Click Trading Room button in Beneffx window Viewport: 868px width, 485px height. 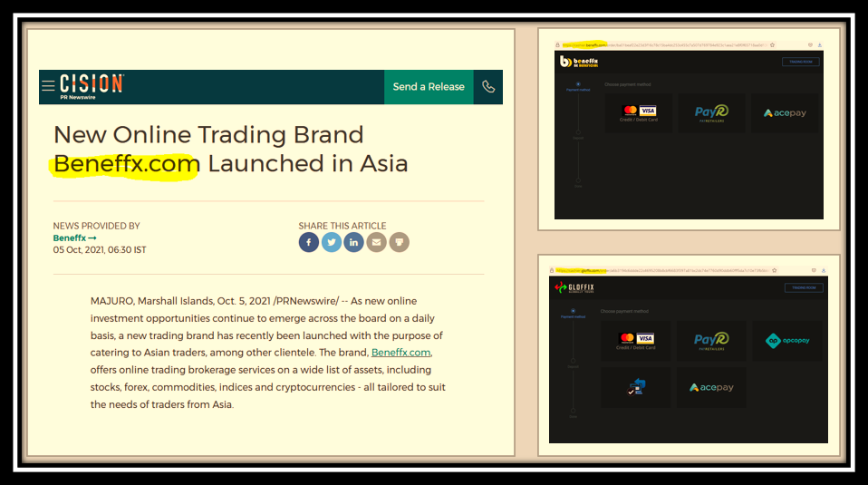[800, 62]
